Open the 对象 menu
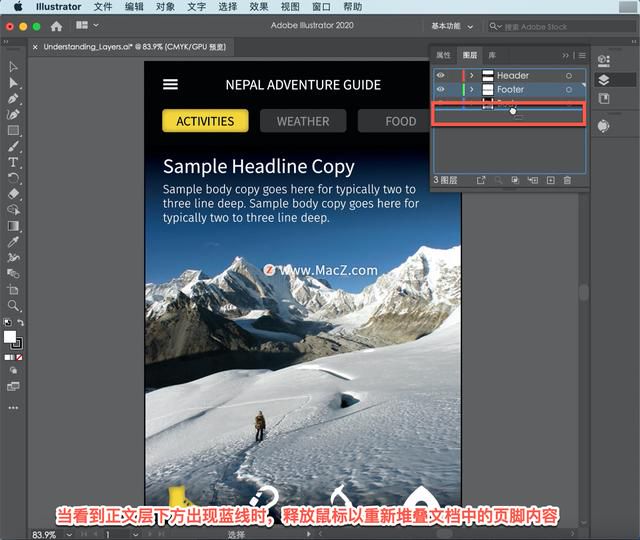This screenshot has width=640, height=540. (x=165, y=7)
